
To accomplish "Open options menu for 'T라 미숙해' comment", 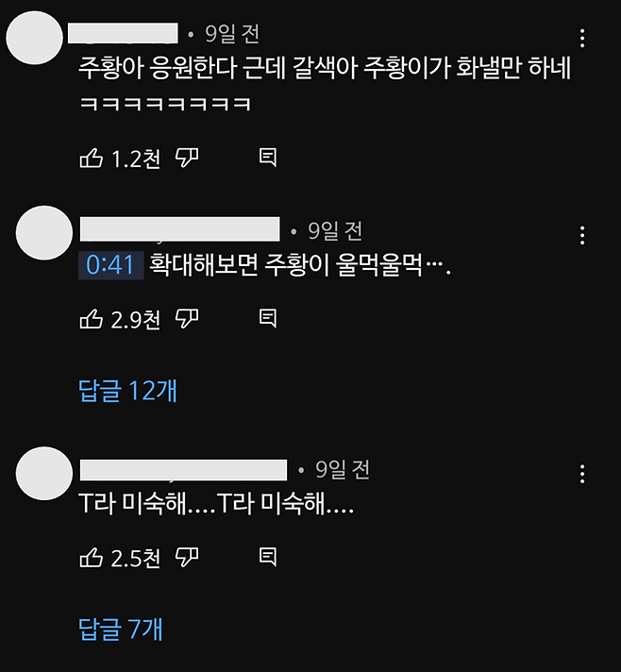I will pos(582,474).
